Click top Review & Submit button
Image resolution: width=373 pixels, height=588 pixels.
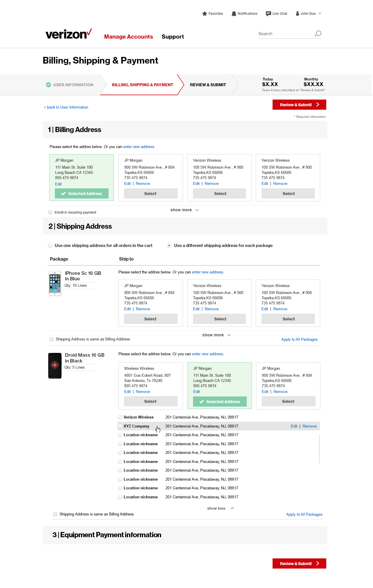pyautogui.click(x=299, y=105)
